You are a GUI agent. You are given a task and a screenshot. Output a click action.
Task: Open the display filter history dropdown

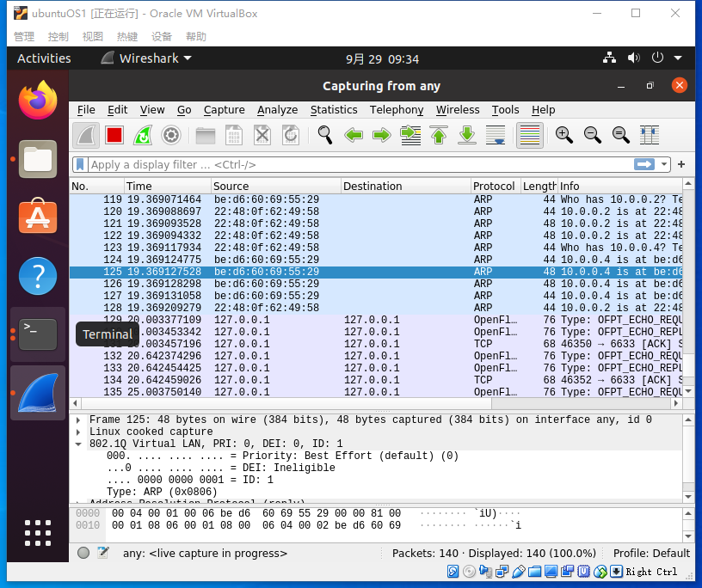pos(664,165)
